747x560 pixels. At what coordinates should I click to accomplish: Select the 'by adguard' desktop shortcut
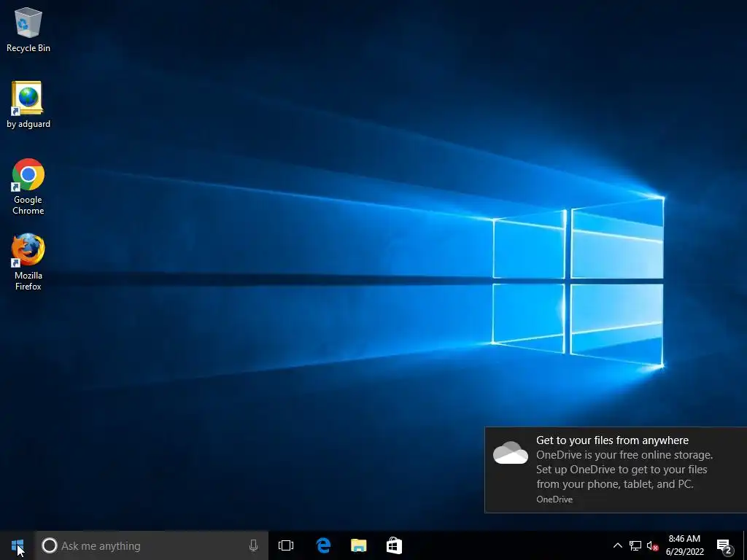pos(28,105)
